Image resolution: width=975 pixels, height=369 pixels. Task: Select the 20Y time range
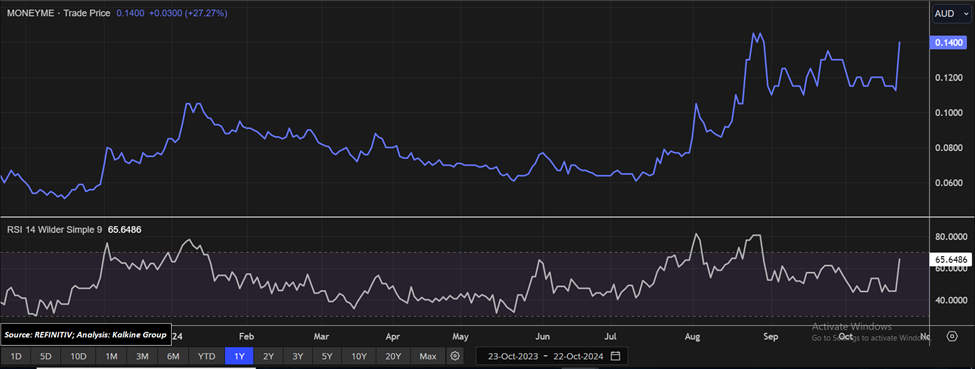pyautogui.click(x=393, y=357)
